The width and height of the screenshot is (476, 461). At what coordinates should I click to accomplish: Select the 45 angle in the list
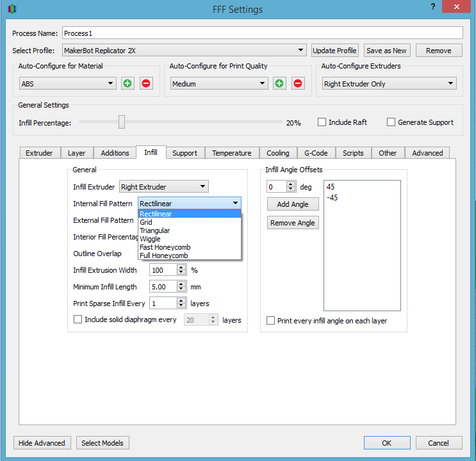pos(331,187)
